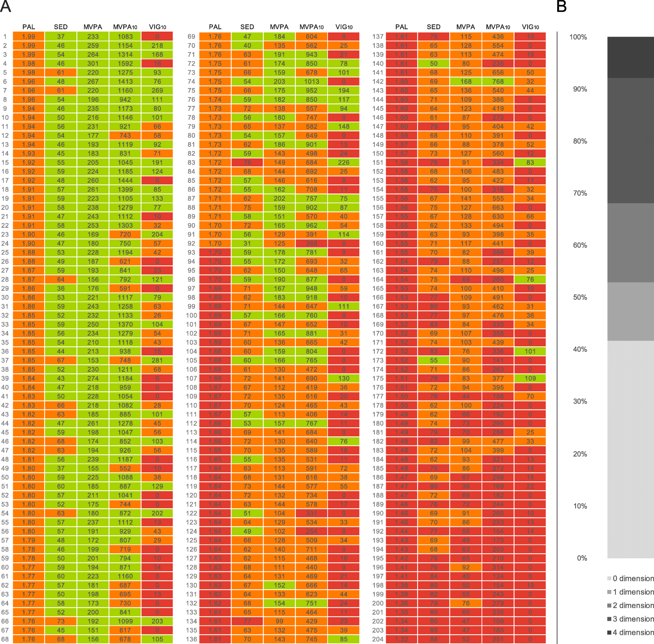Select MVPA10 value 1592 in row 4

[x=125, y=63]
